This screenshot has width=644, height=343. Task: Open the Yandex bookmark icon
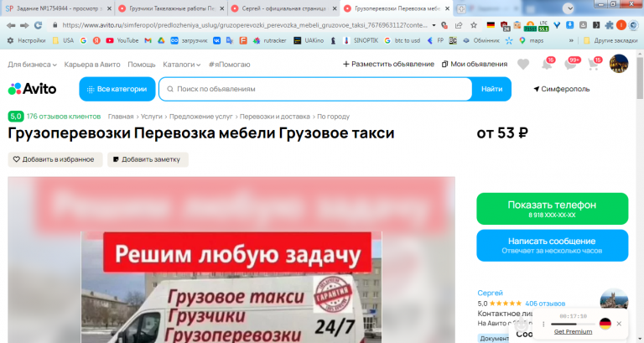[x=96, y=40]
